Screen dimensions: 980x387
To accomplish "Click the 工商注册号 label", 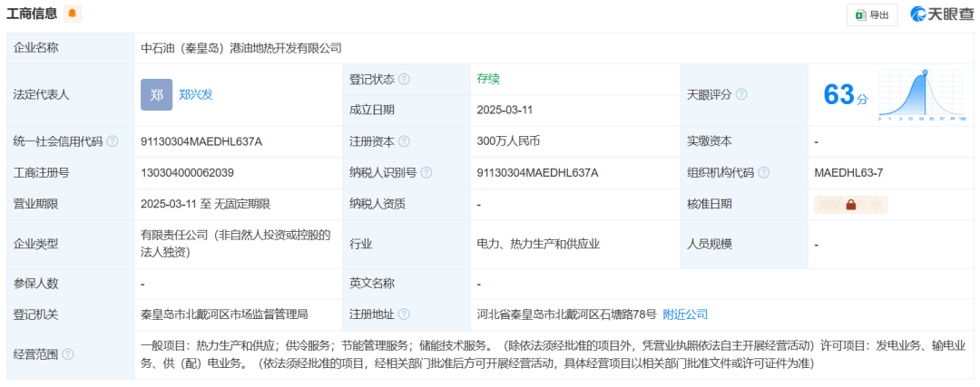I will coord(41,173).
